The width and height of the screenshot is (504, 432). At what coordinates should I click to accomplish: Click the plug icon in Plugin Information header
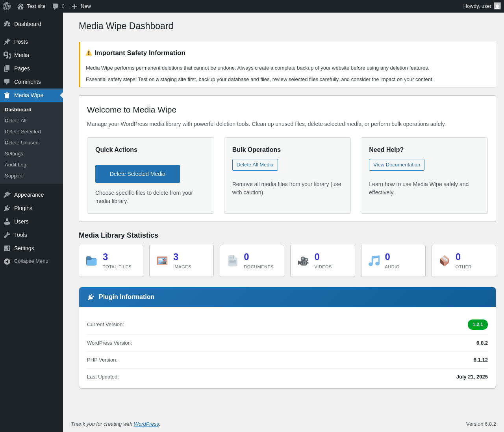tap(91, 297)
